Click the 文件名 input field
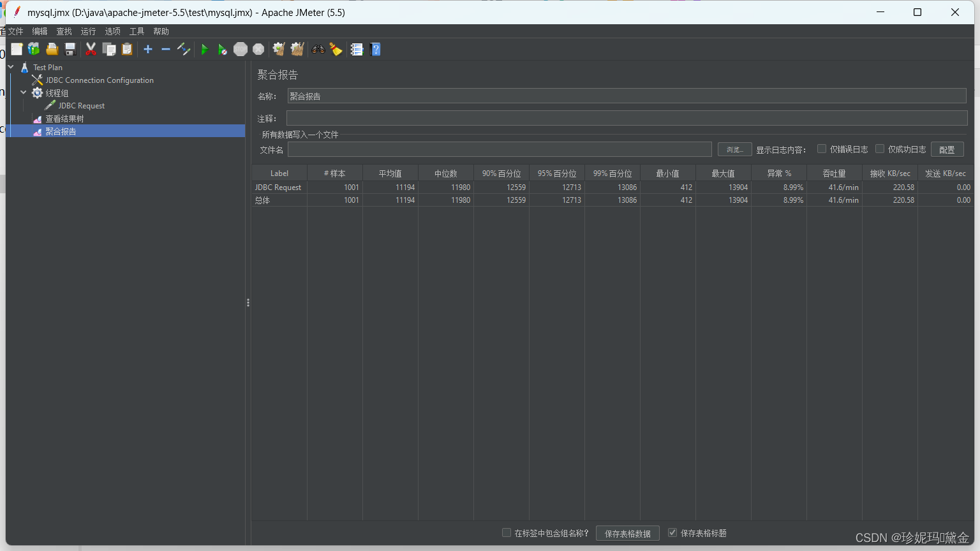 click(x=500, y=149)
